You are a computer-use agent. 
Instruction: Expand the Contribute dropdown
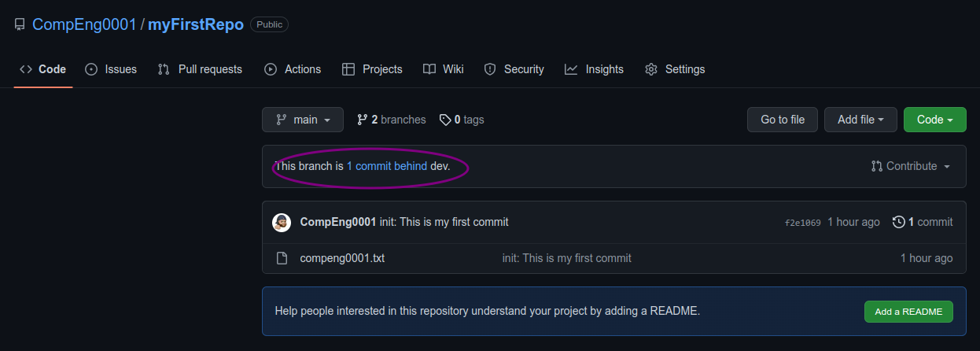point(911,166)
